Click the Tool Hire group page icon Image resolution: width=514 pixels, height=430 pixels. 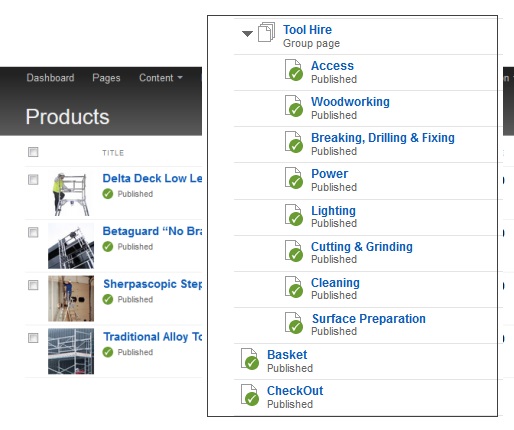267,32
